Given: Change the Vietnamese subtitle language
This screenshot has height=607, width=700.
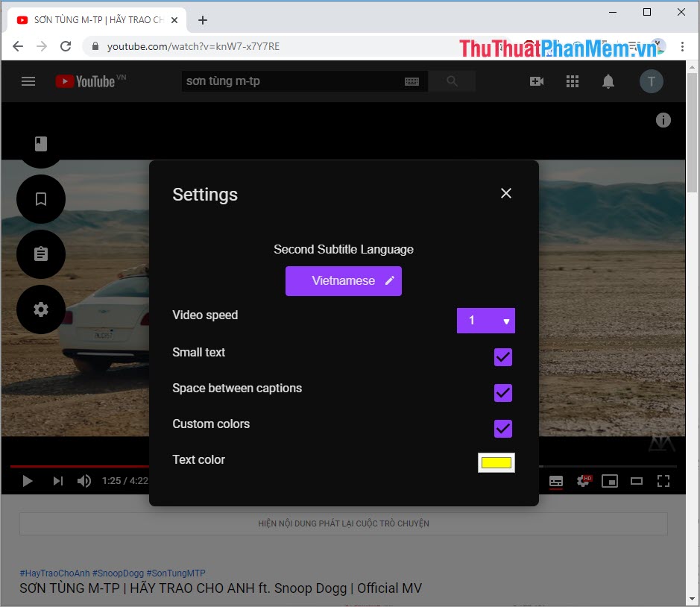Looking at the screenshot, I should (x=343, y=281).
